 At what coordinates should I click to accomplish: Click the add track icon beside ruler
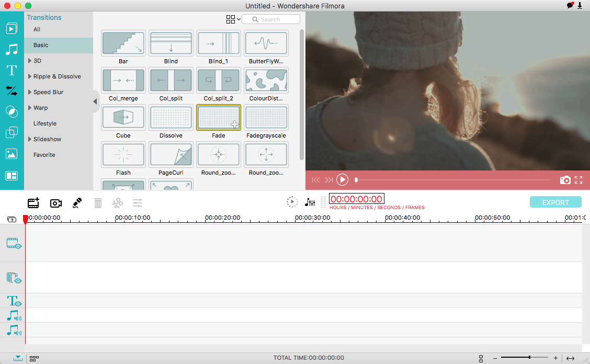click(x=12, y=220)
